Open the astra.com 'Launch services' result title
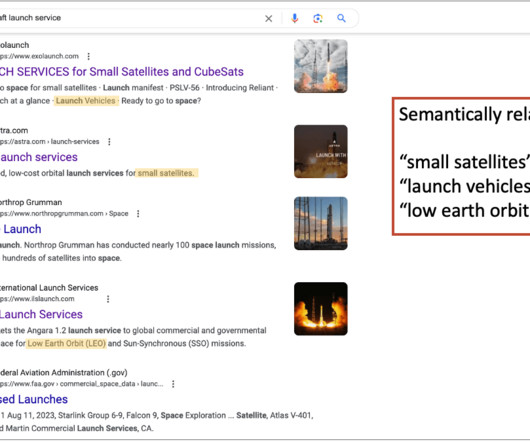The height and width of the screenshot is (442, 530). click(x=39, y=157)
